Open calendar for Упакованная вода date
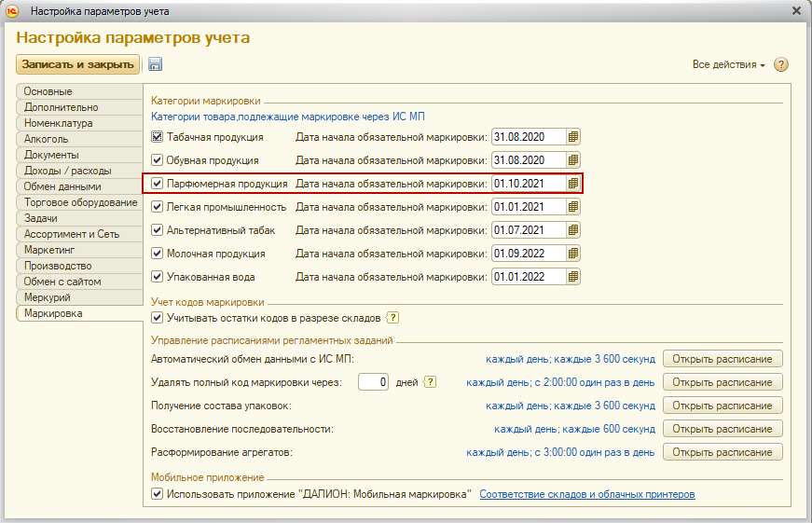 pyautogui.click(x=572, y=277)
